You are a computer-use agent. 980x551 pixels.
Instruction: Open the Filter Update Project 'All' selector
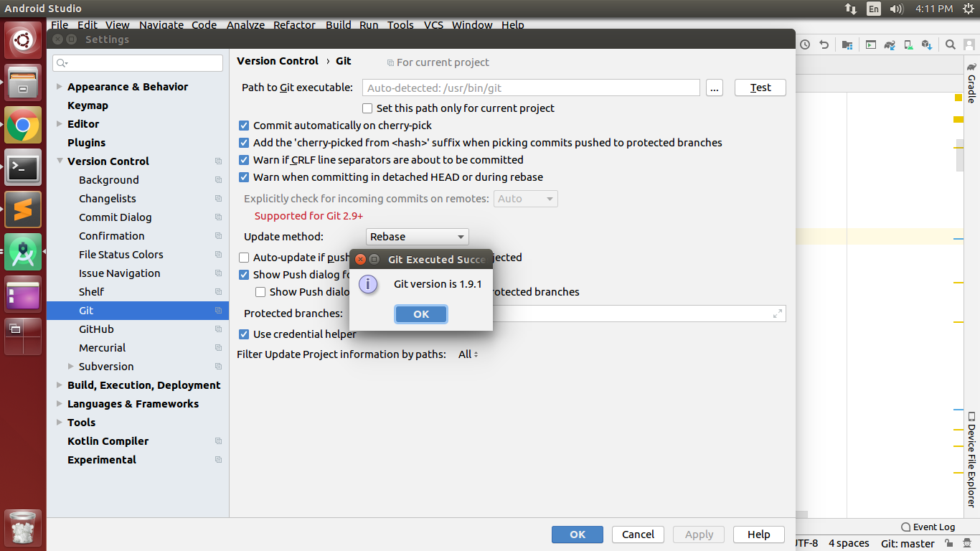468,354
